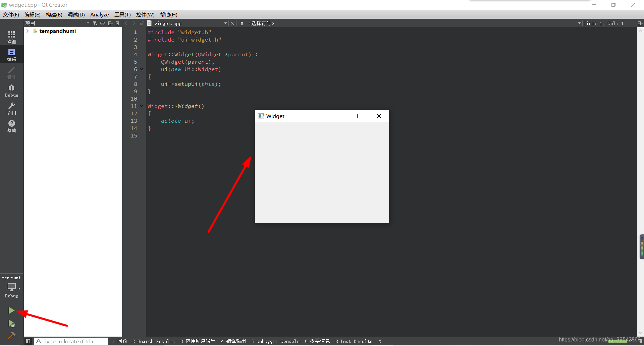The height and width of the screenshot is (346, 644).
Task: Close the widget.cpp document
Action: [x=232, y=23]
